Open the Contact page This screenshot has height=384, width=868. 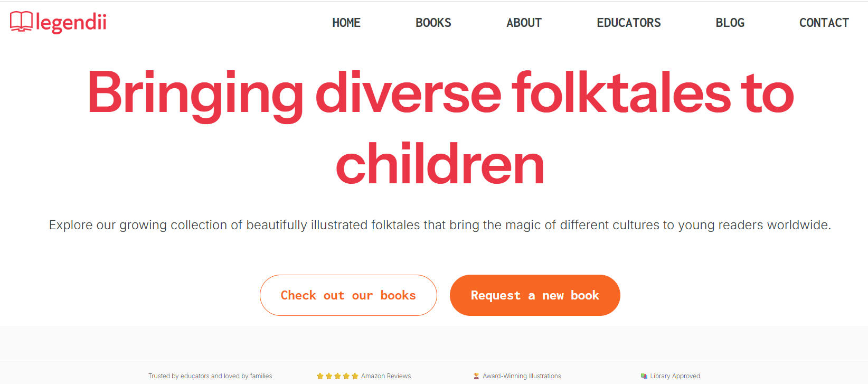pos(824,23)
